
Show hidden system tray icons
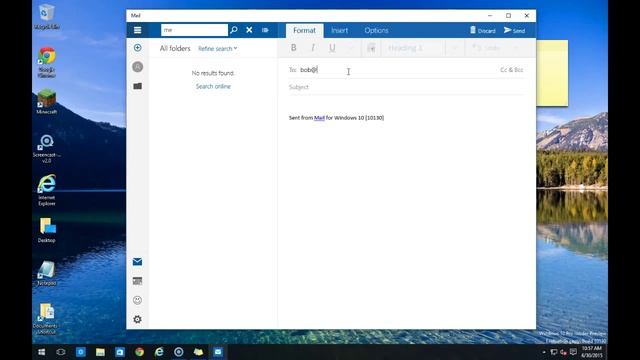(544, 352)
